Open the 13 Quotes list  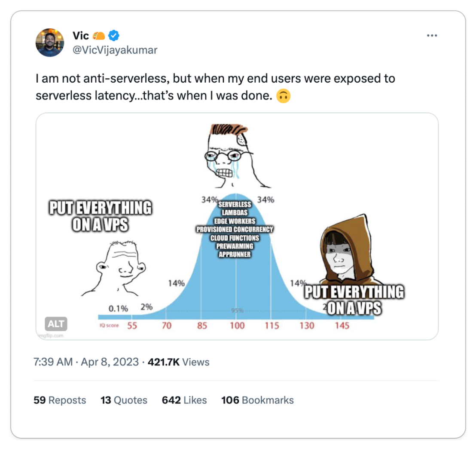[124, 400]
